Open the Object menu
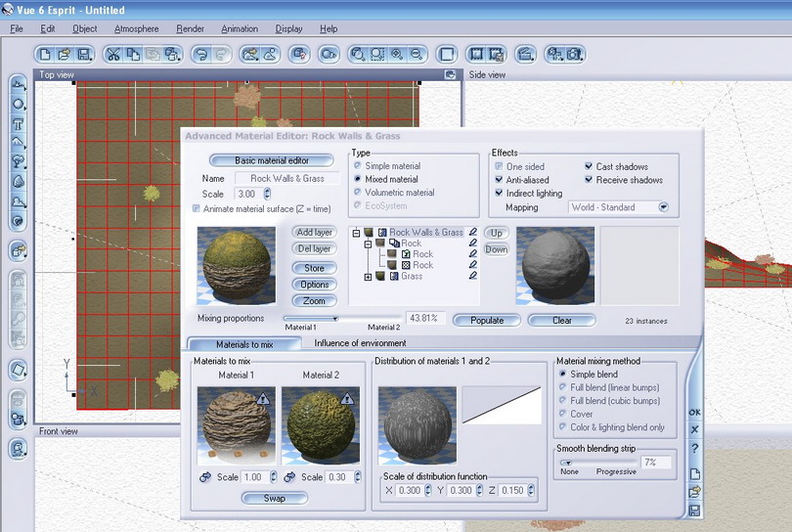The height and width of the screenshot is (532, 792). 84,28
